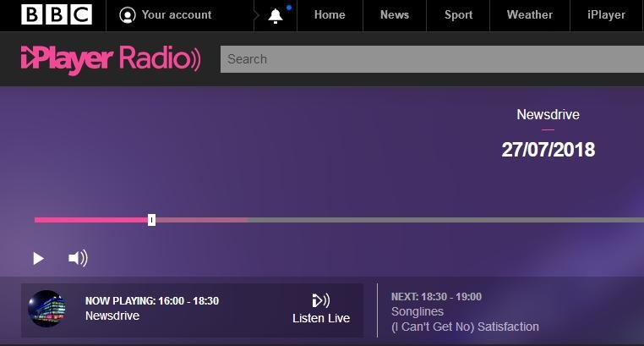Click the NOW PLAYING: 16:00 - 18:30 text
Viewport: 644px width, 346px height.
pyautogui.click(x=152, y=301)
